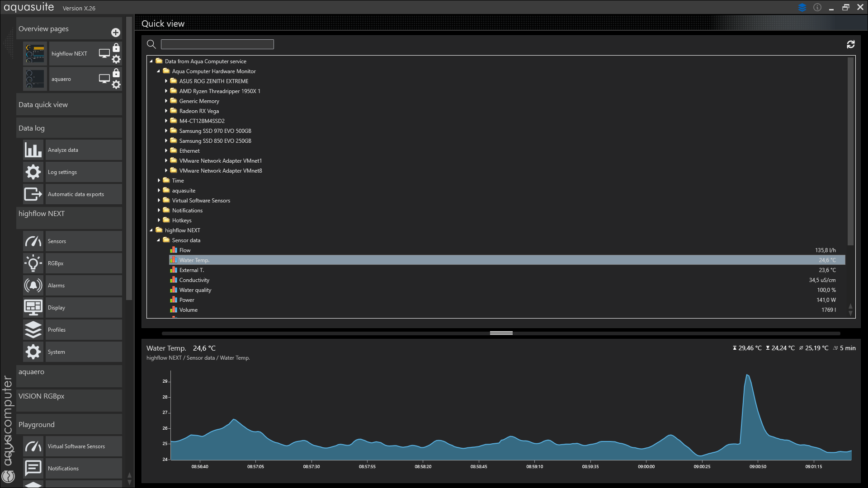Select the Flow sensor row
The image size is (868, 488).
click(x=507, y=250)
